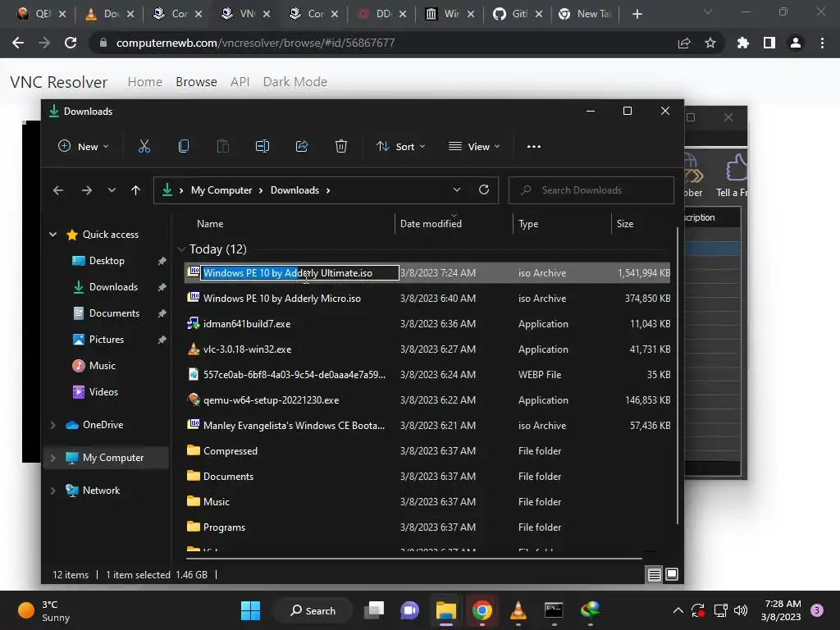Open Windows Start menu
This screenshot has width=840, height=630.
[x=251, y=610]
